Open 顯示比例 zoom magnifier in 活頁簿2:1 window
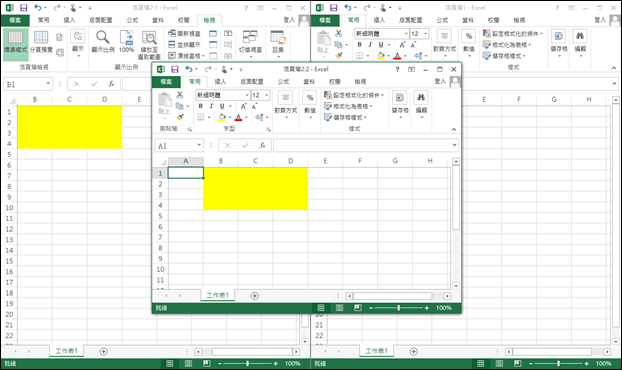This screenshot has height=370, width=622. pos(103,41)
